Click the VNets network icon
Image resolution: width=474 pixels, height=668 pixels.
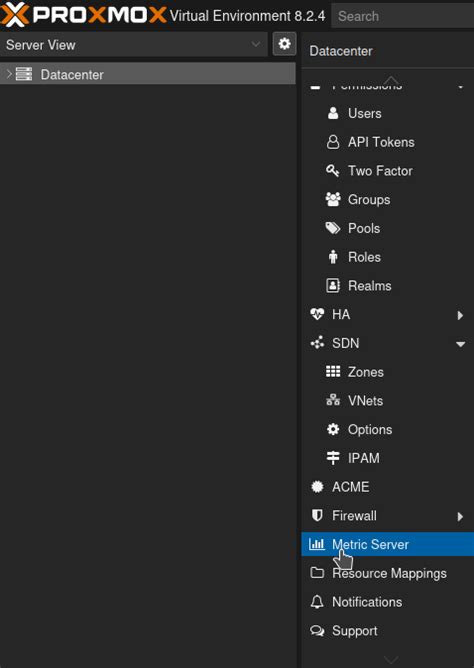coord(333,400)
